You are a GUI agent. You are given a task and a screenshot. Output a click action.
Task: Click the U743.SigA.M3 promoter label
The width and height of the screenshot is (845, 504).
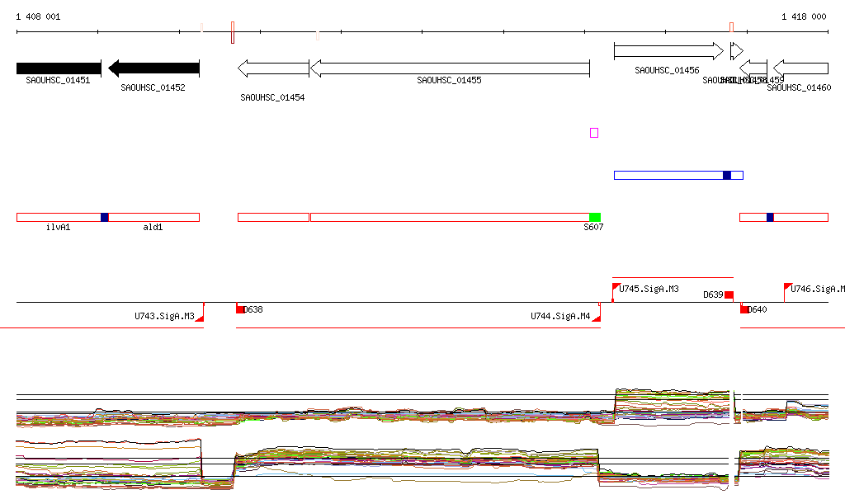click(x=164, y=316)
